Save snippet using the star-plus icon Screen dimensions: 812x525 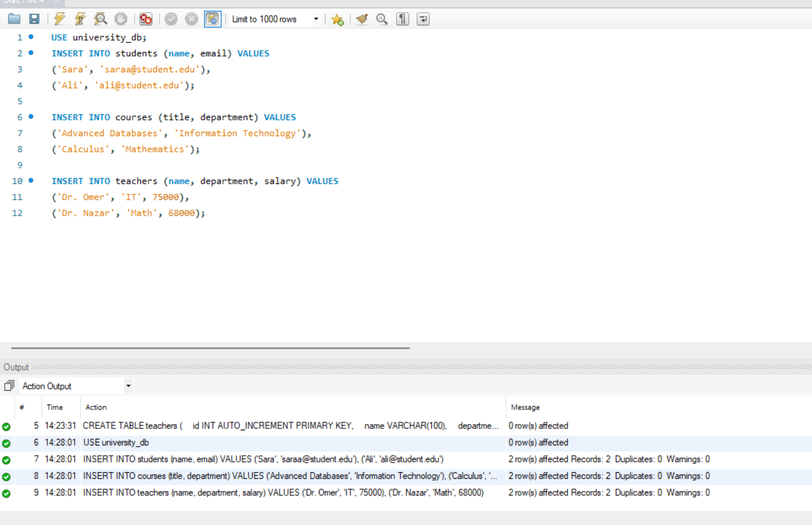tap(338, 19)
